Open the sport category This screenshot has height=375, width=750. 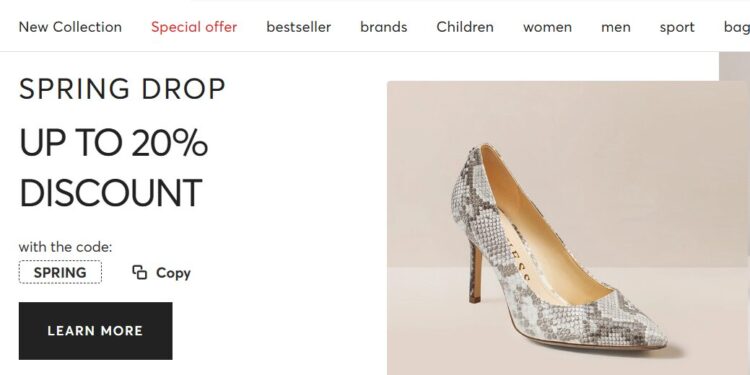677,28
